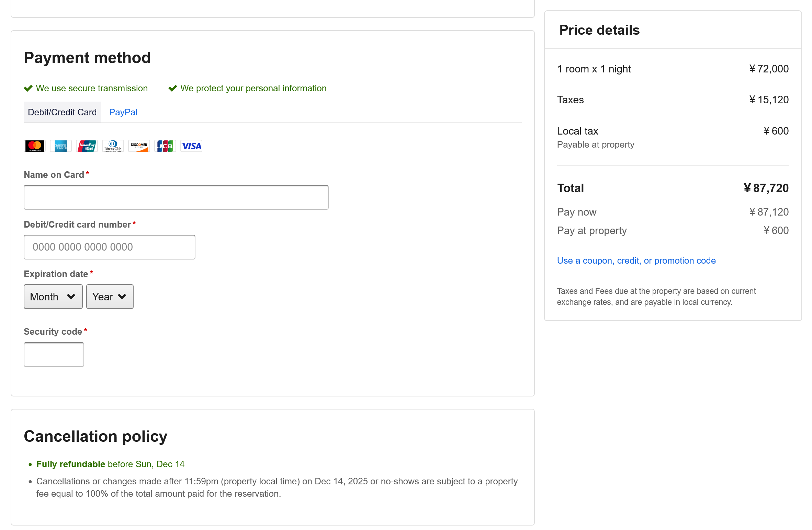
Task: Click the Mastercard logo icon
Action: click(34, 146)
